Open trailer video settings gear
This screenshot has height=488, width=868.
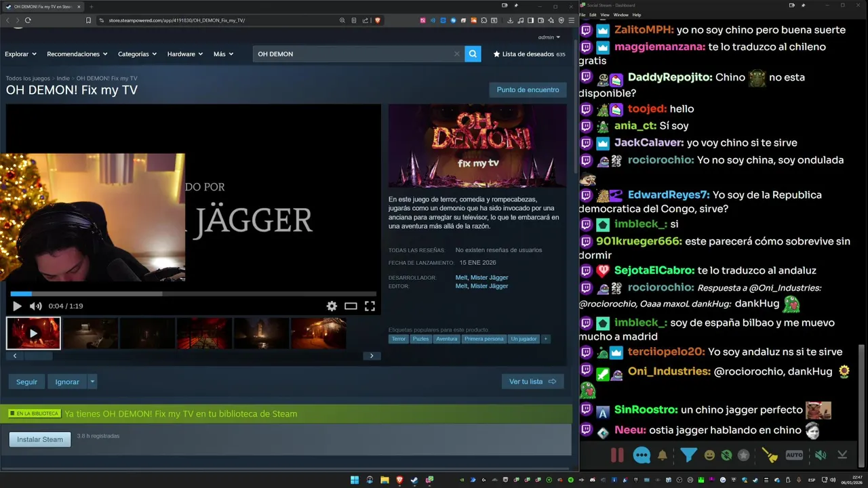[x=332, y=306]
